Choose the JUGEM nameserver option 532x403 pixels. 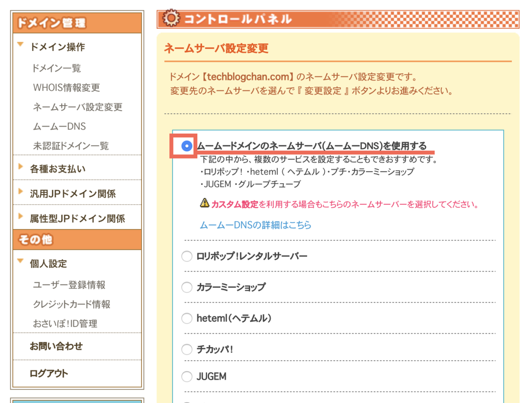pyautogui.click(x=187, y=376)
